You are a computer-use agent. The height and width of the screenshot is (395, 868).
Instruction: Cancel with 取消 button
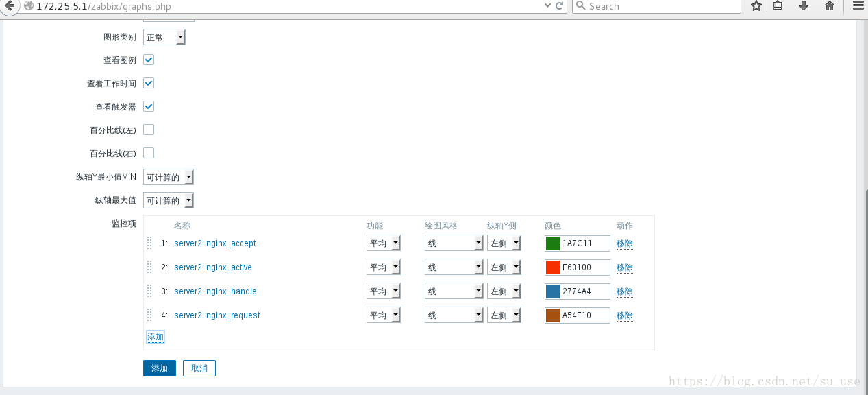pos(199,368)
